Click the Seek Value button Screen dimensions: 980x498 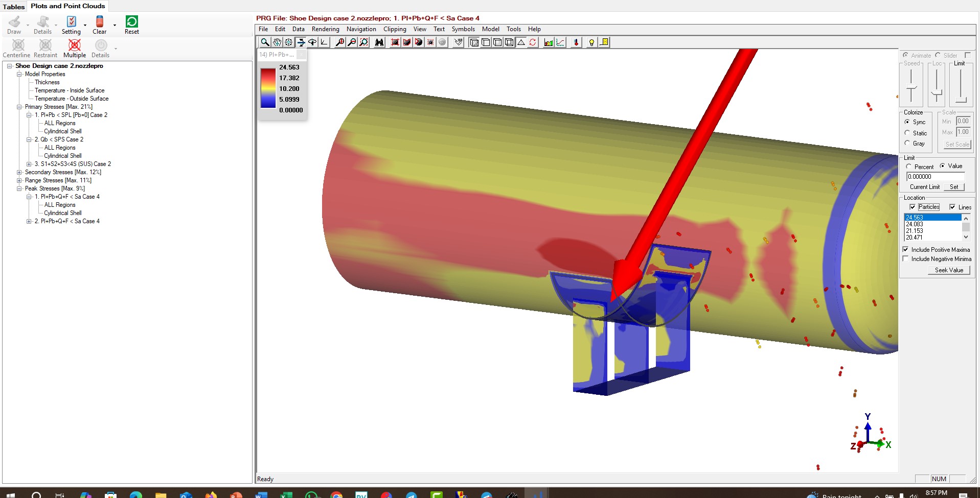tap(949, 270)
